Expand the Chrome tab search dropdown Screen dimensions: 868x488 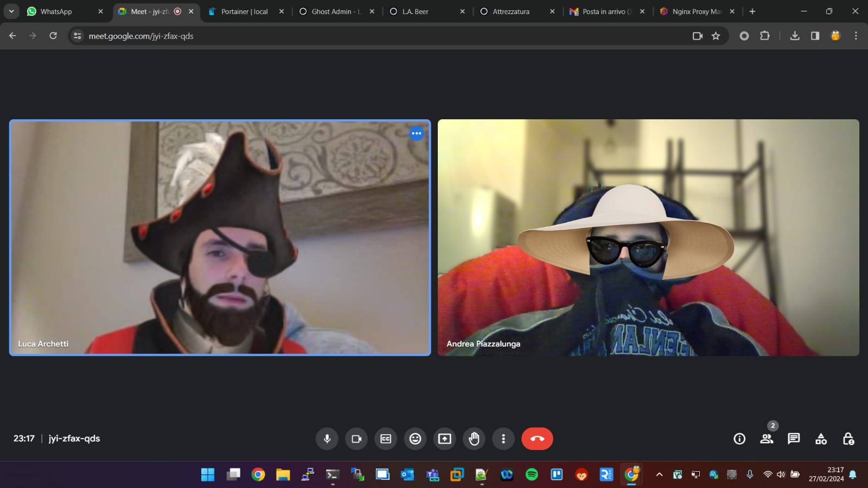(11, 11)
